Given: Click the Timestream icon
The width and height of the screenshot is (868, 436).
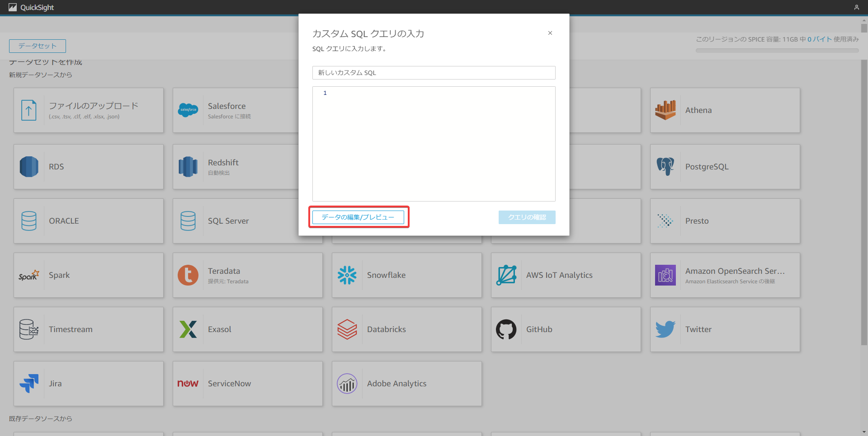Looking at the screenshot, I should point(29,329).
